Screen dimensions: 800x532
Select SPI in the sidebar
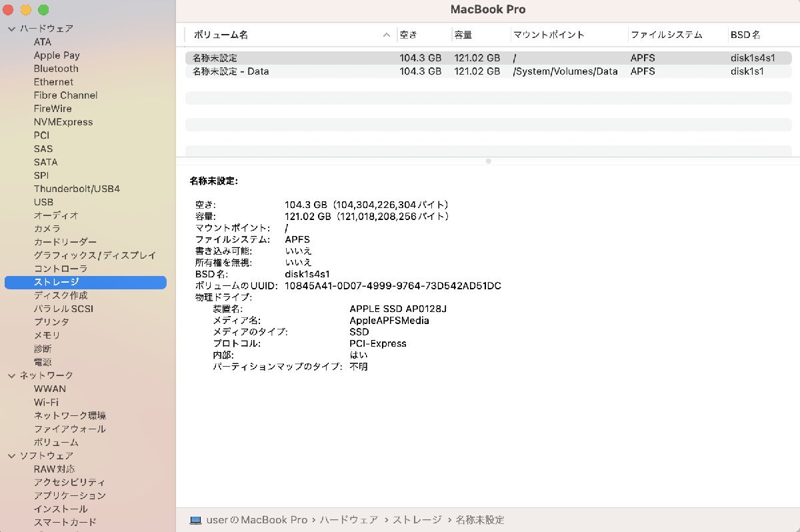[41, 175]
